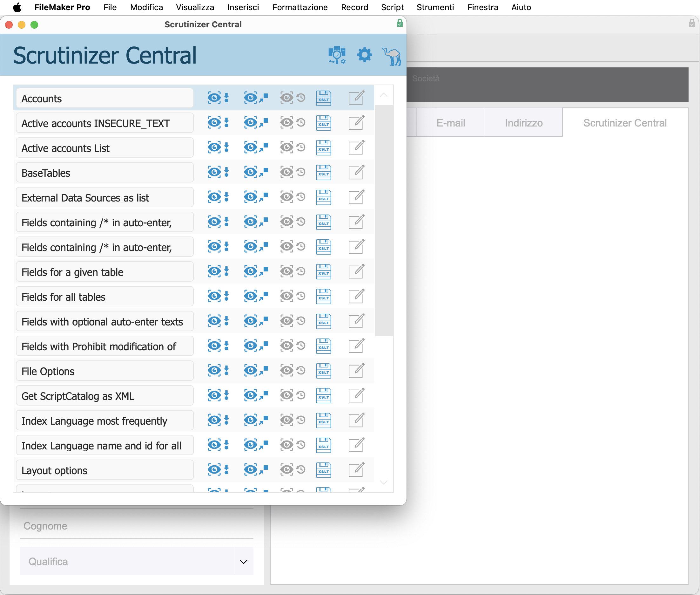Edit the Accounts row with pencil icon
The image size is (700, 595).
356,98
